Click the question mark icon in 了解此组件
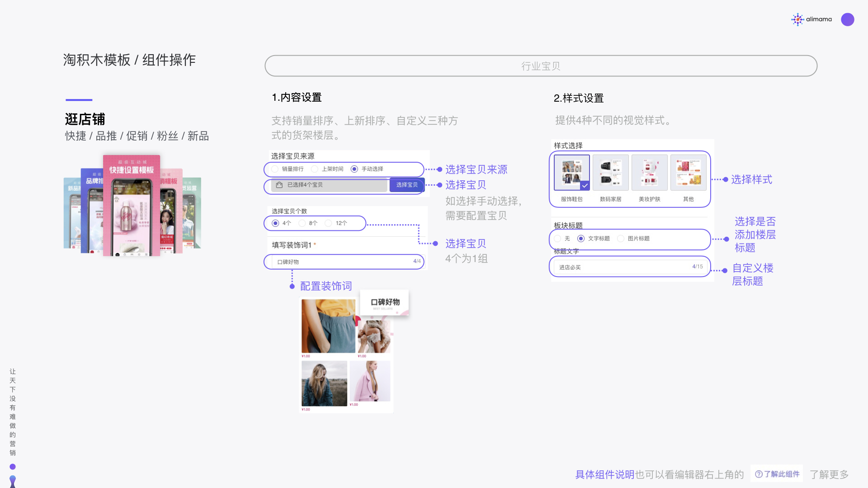The width and height of the screenshot is (868, 488). 759,474
